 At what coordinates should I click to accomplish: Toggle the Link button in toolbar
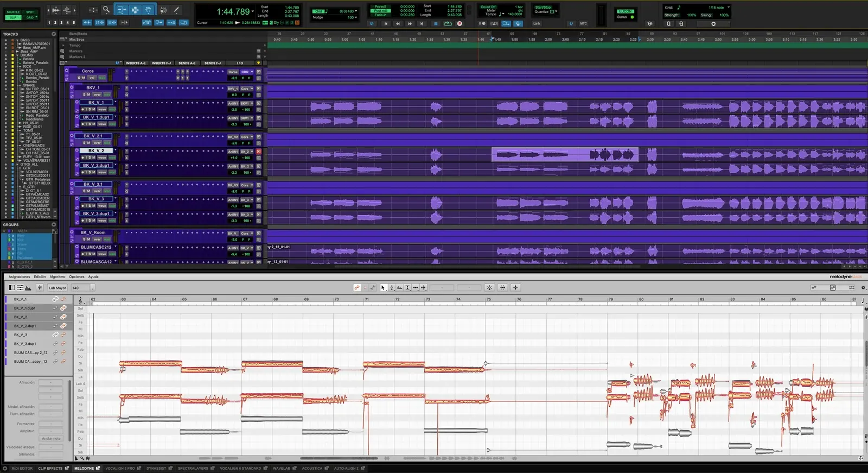click(x=537, y=23)
